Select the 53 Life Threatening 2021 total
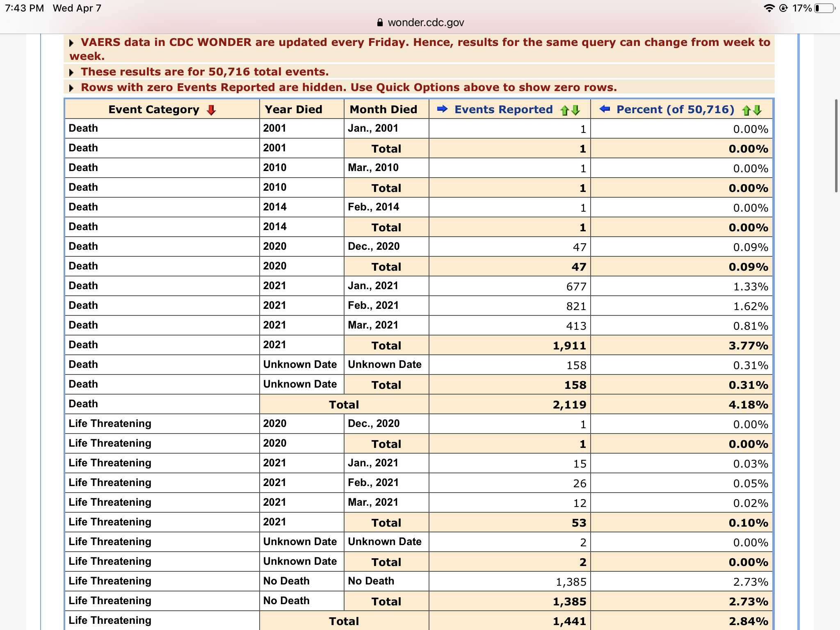Image resolution: width=840 pixels, height=630 pixels. point(510,522)
